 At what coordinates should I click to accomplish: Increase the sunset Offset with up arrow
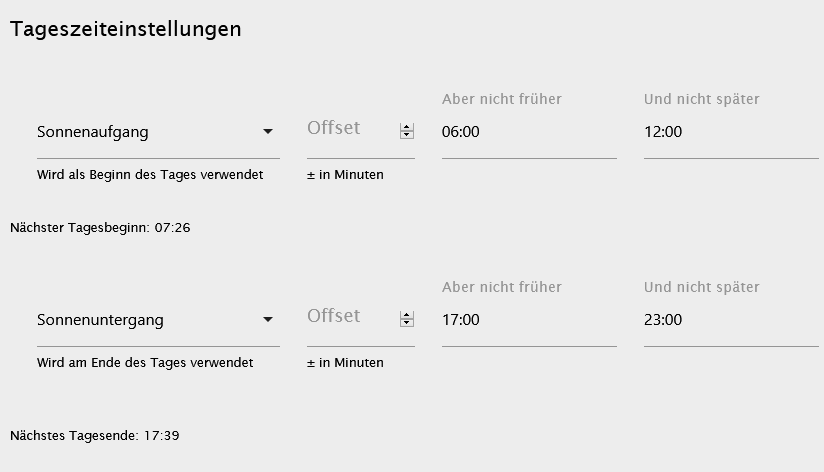tap(407, 316)
